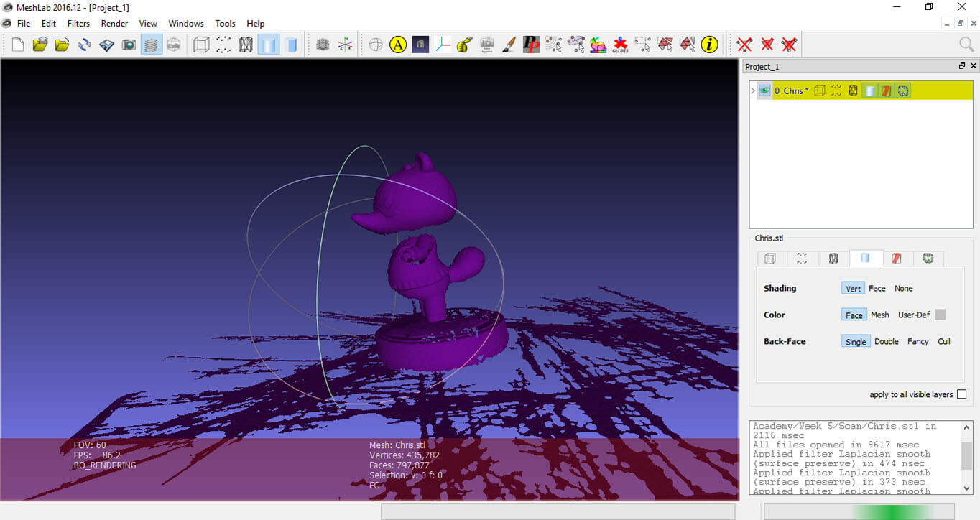980x520 pixels.
Task: Choose User-Def color option
Action: click(x=914, y=315)
